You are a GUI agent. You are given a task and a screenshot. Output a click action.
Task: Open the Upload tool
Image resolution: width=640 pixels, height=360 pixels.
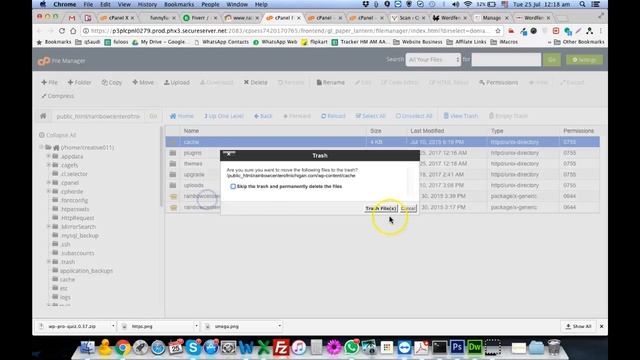(177, 82)
